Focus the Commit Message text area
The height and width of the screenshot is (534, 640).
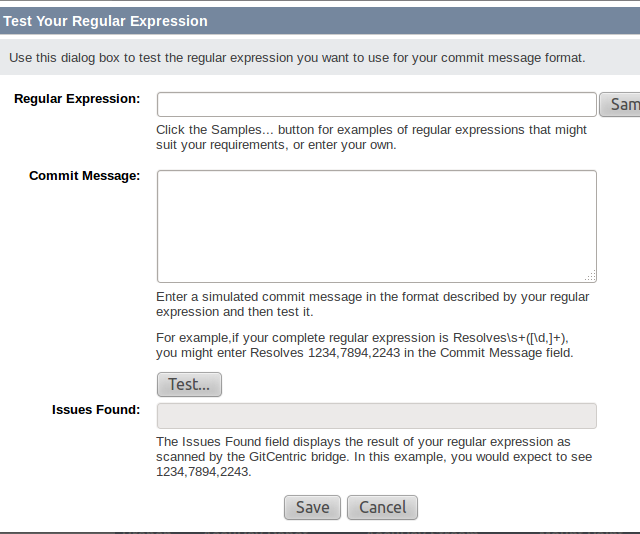[376, 226]
